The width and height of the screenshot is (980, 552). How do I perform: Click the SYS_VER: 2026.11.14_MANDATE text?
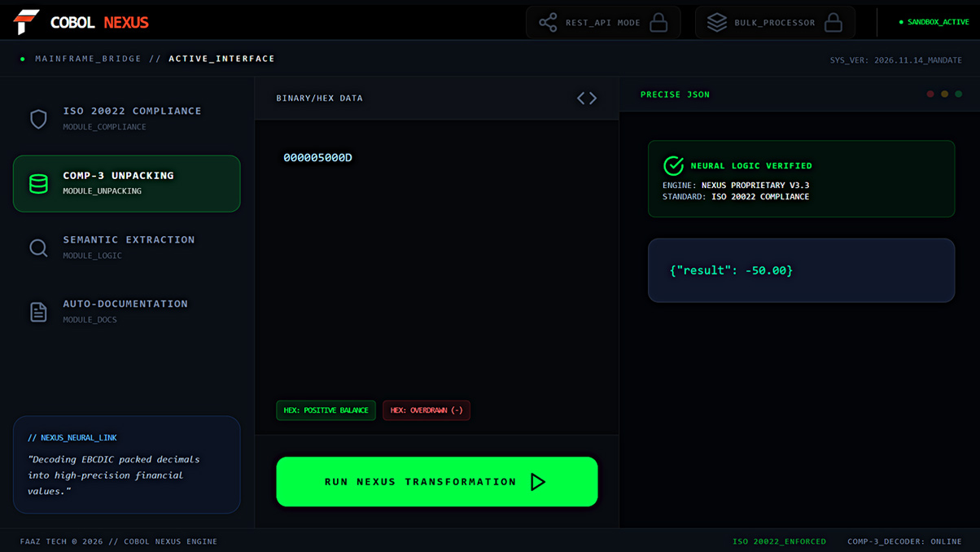[x=896, y=60]
